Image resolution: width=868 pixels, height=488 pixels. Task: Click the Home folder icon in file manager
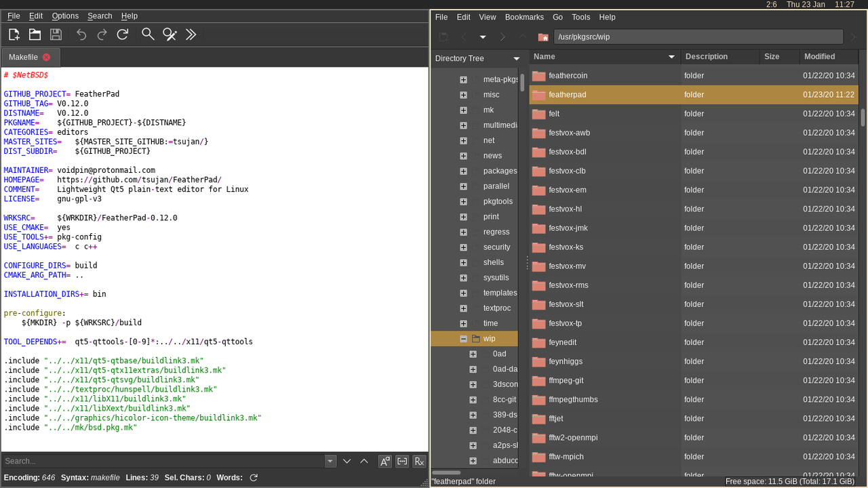click(542, 37)
